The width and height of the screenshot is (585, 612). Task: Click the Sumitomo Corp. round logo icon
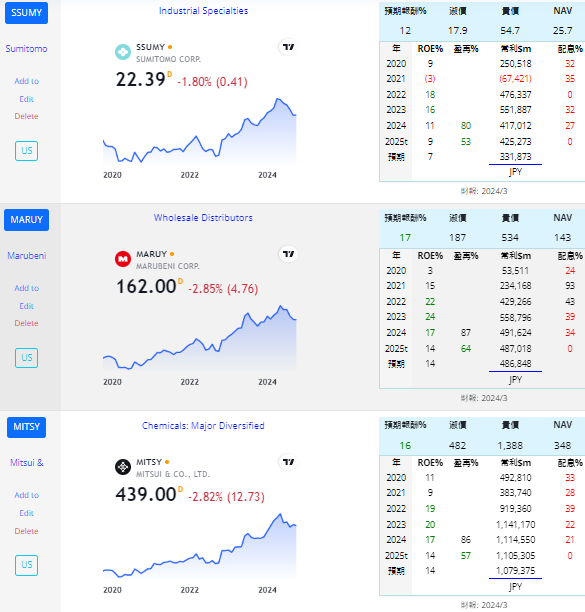click(123, 52)
